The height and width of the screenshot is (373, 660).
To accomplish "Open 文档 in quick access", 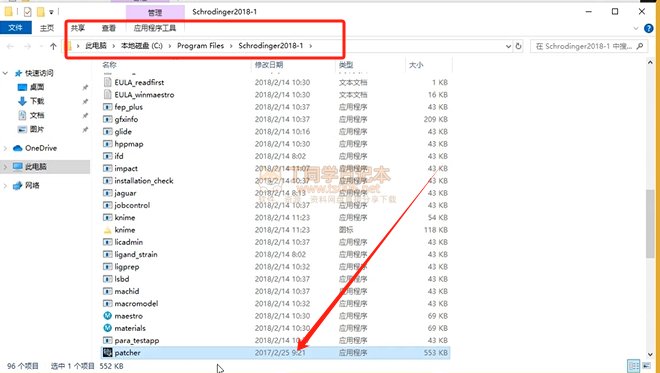I will pyautogui.click(x=37, y=115).
